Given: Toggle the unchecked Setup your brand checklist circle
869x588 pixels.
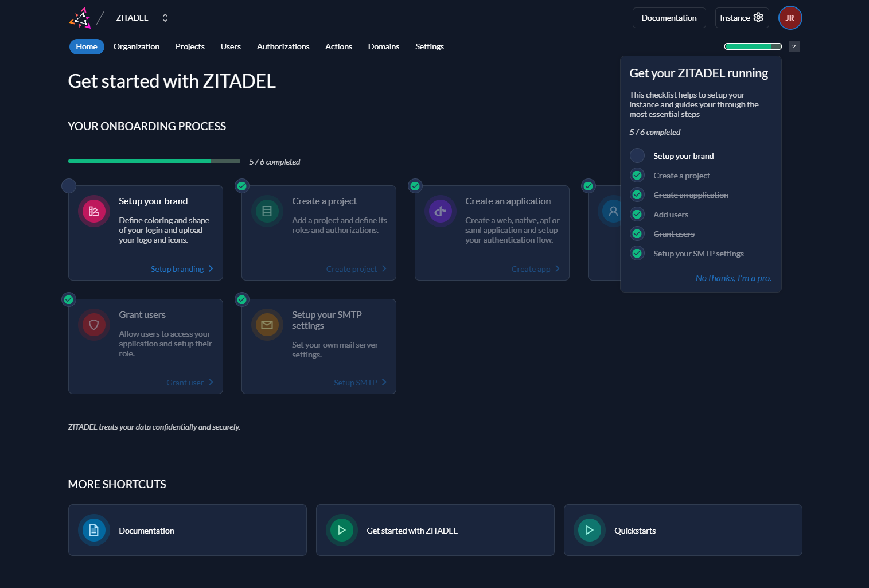Looking at the screenshot, I should tap(637, 156).
